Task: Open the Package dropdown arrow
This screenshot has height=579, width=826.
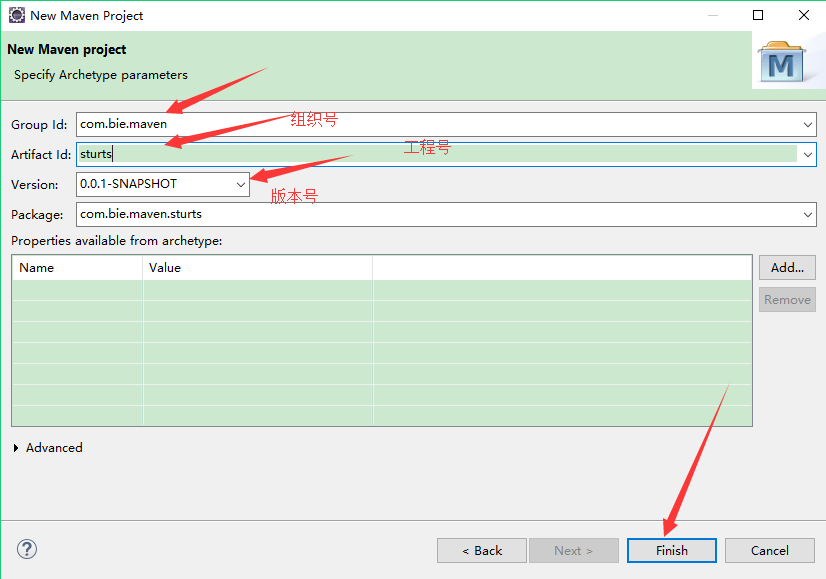Action: coord(808,215)
